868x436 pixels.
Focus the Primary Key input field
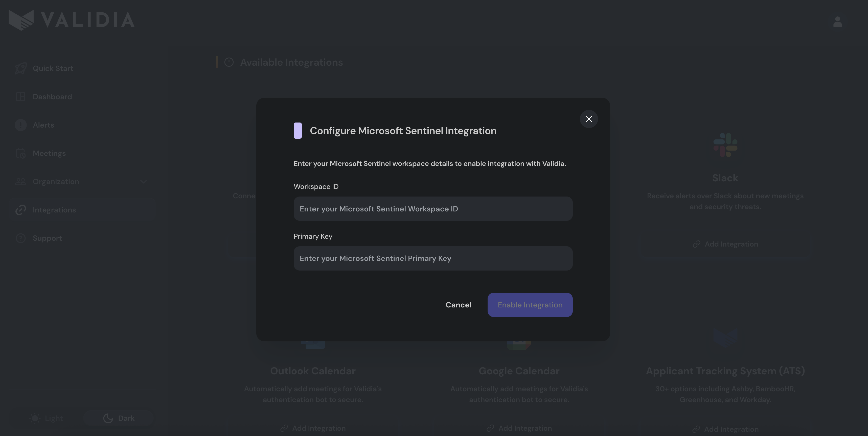(433, 258)
